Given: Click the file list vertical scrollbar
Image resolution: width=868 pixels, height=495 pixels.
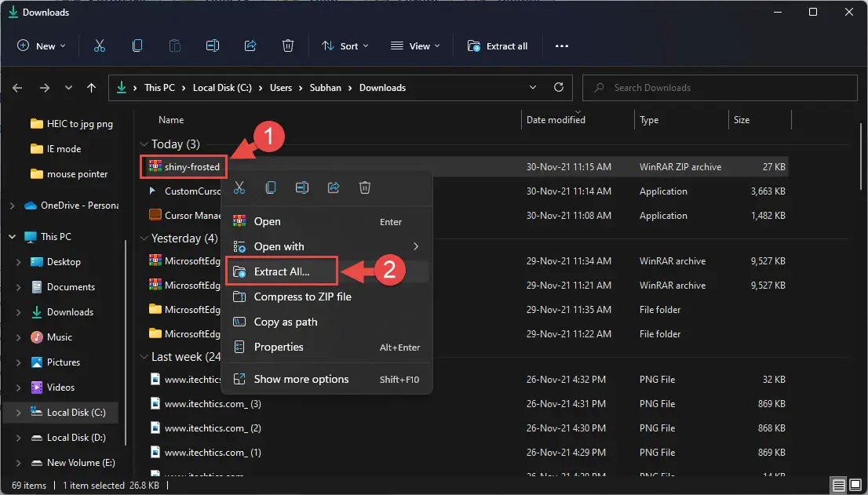Looking at the screenshot, I should pos(863,158).
